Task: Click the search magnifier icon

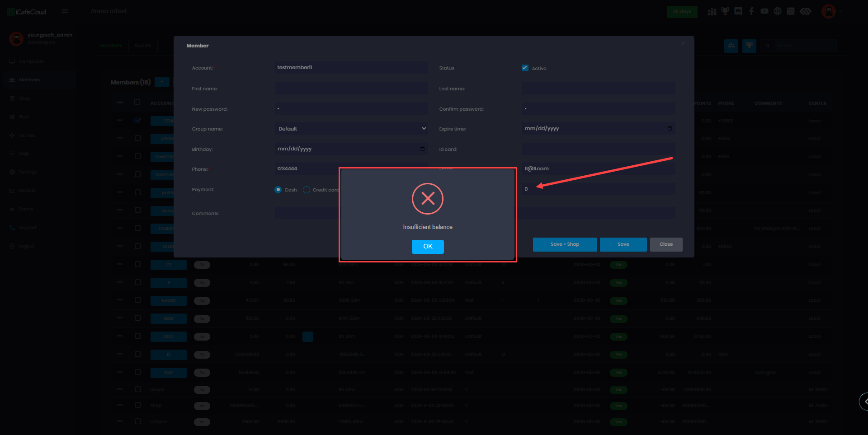Action: click(768, 46)
